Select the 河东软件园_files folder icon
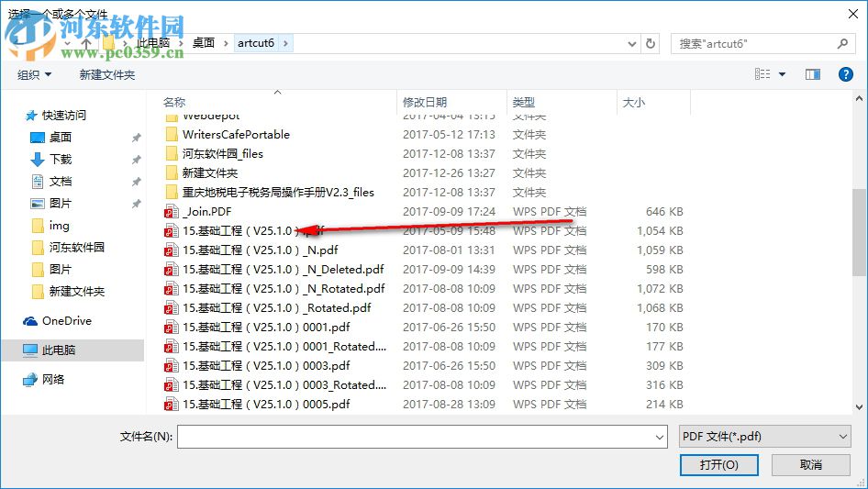The width and height of the screenshot is (868, 489). pyautogui.click(x=172, y=154)
